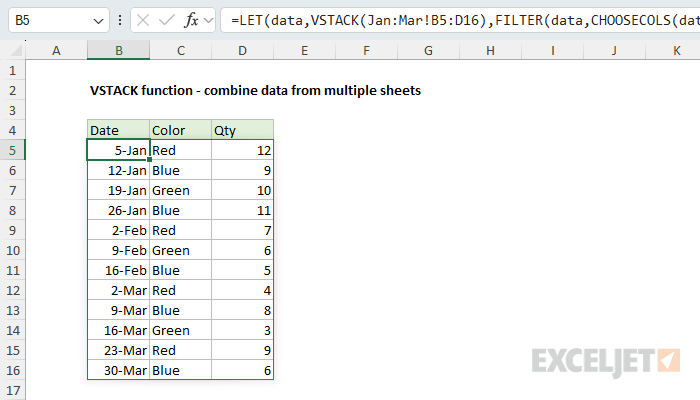
Task: Select the cell containing 2-Feb
Action: coord(118,230)
